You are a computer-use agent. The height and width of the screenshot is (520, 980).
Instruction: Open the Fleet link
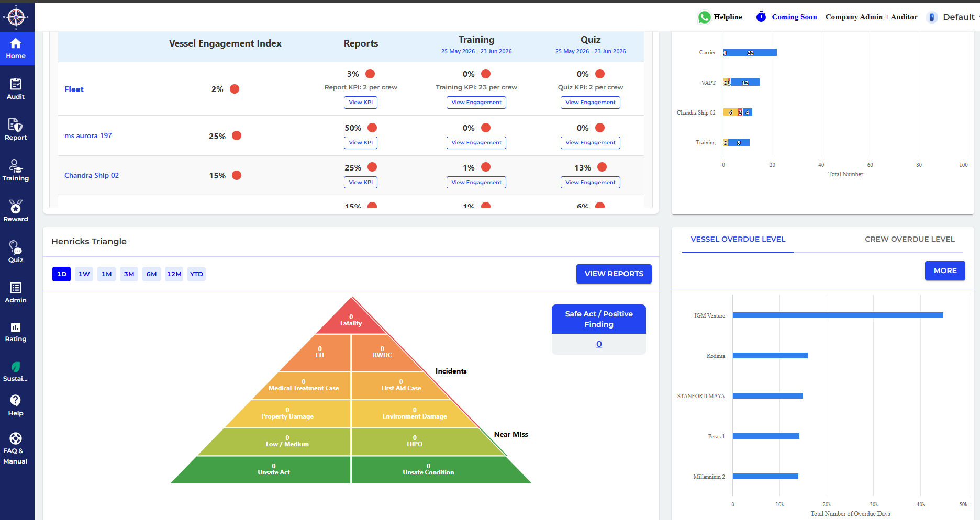pos(74,89)
